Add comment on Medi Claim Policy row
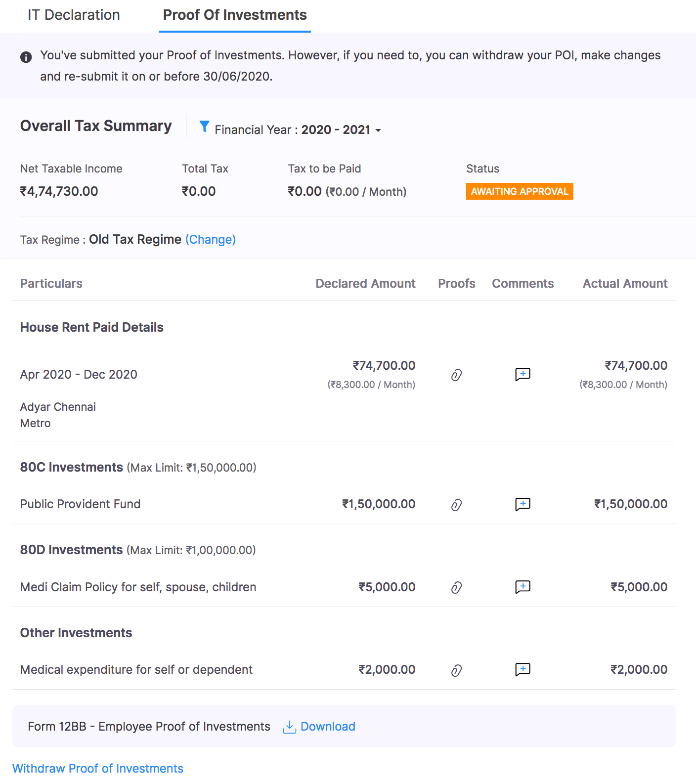 point(522,587)
